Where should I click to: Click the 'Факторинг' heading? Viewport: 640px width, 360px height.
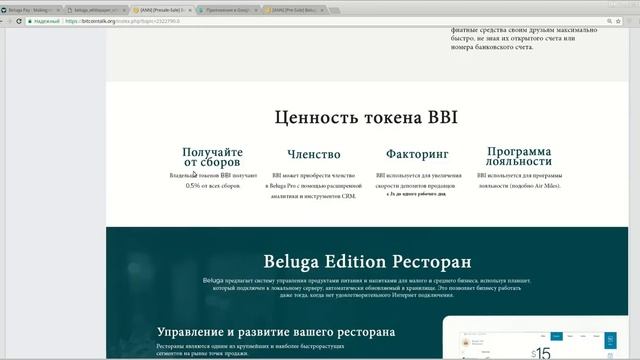coord(417,154)
